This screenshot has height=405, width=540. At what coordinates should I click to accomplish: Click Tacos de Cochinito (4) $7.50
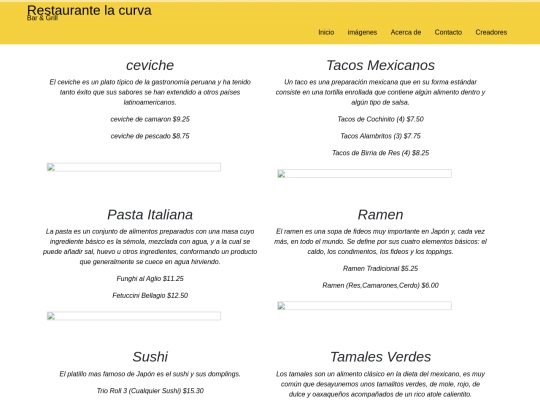coord(380,119)
